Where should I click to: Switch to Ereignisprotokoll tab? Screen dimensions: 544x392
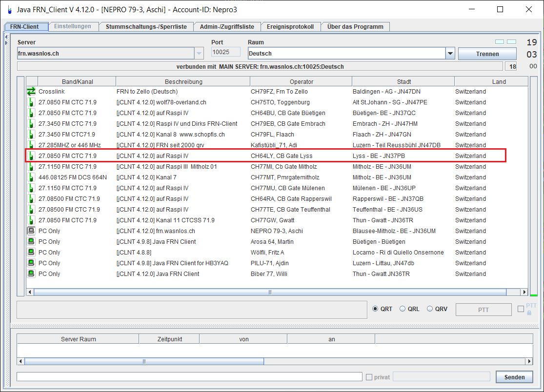pos(290,27)
